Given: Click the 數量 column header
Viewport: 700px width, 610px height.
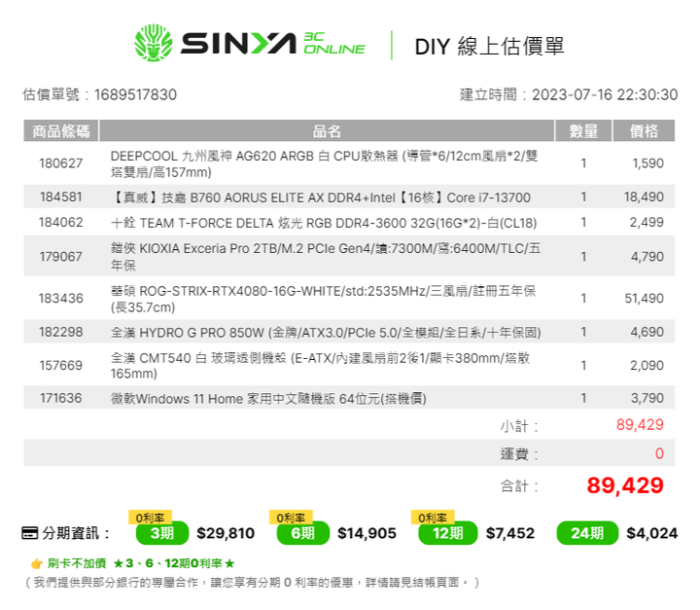Looking at the screenshot, I should point(583,131).
